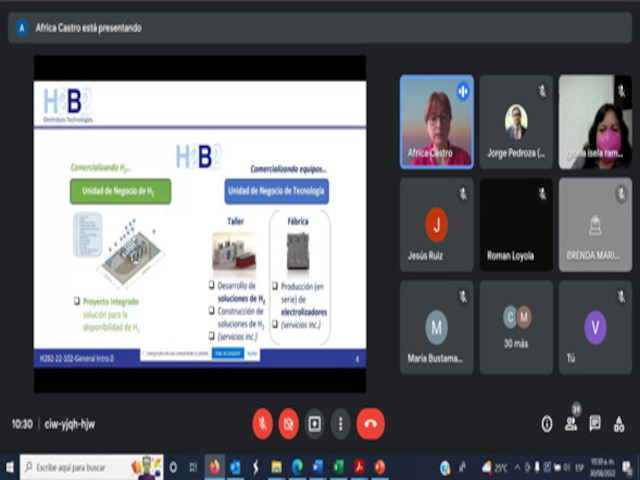Open File Explorer from the taskbar
Viewport: 640px width, 480px height.
(x=276, y=467)
